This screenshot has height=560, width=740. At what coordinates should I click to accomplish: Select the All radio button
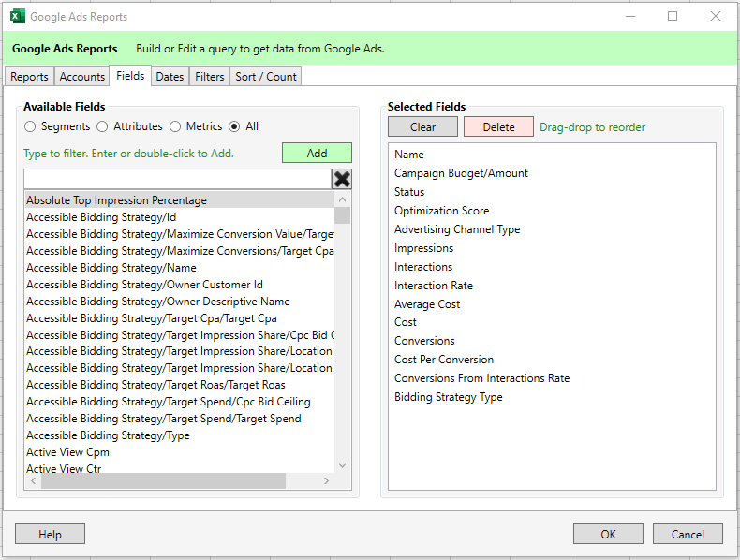[234, 126]
